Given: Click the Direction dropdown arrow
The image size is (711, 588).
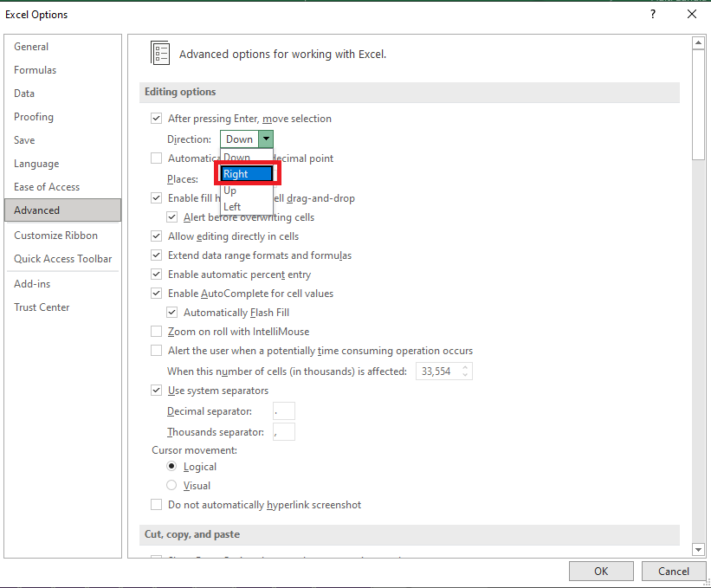Looking at the screenshot, I should coord(266,139).
